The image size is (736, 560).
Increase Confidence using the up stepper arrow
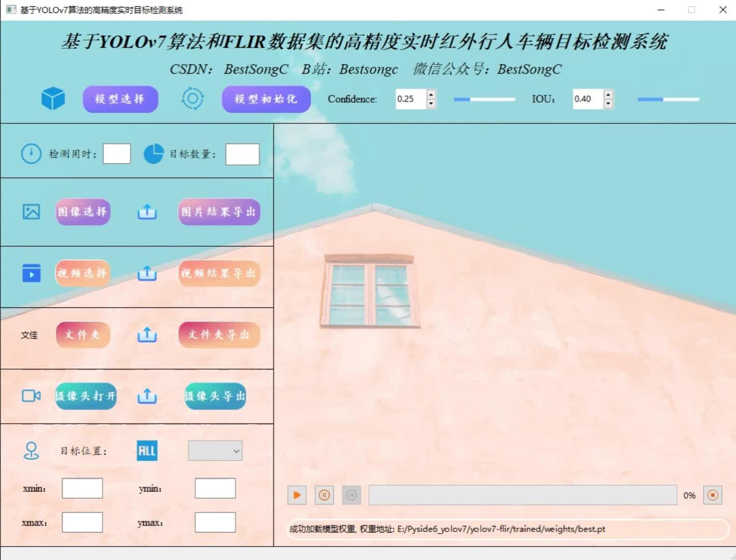pyautogui.click(x=431, y=95)
